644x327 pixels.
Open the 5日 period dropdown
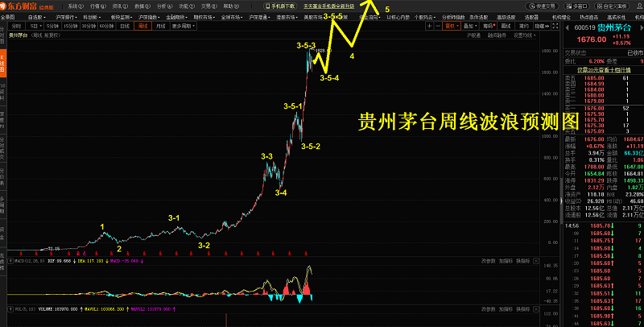pos(35,26)
